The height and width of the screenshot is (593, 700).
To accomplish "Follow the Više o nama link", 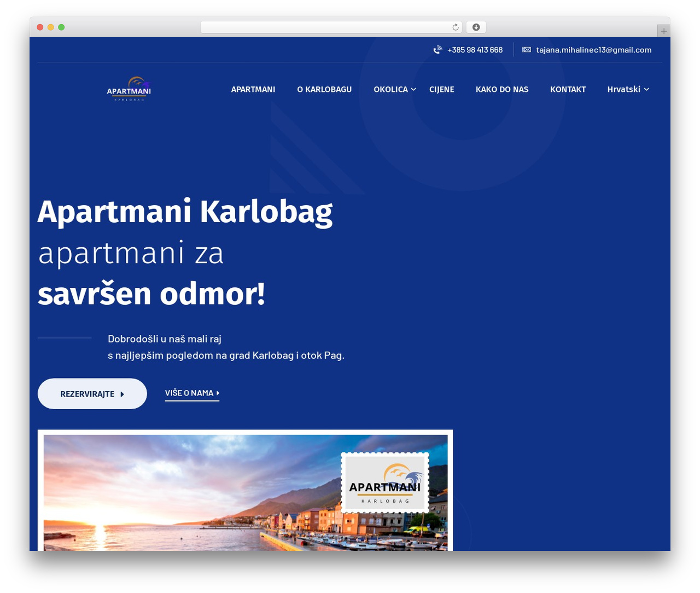I will (192, 393).
